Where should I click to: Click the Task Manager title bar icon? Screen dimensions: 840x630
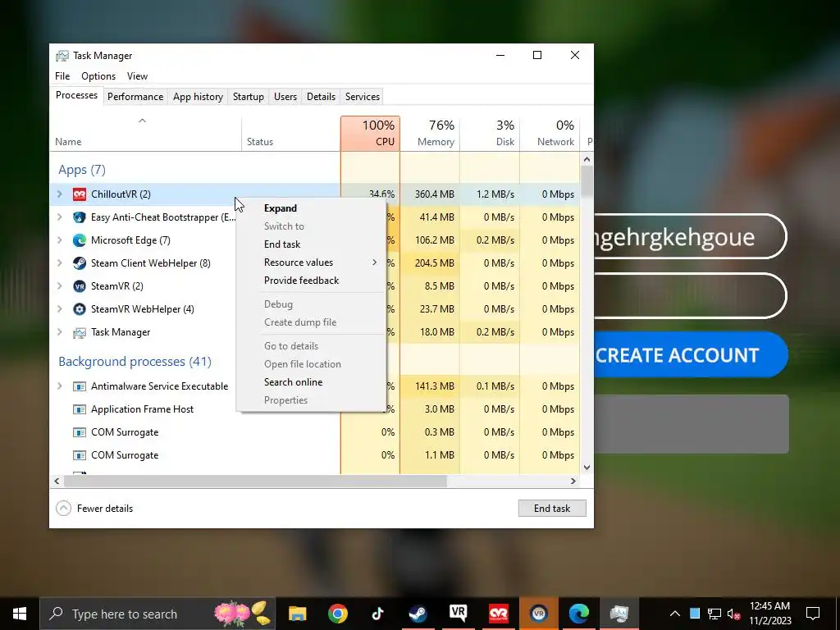click(62, 56)
